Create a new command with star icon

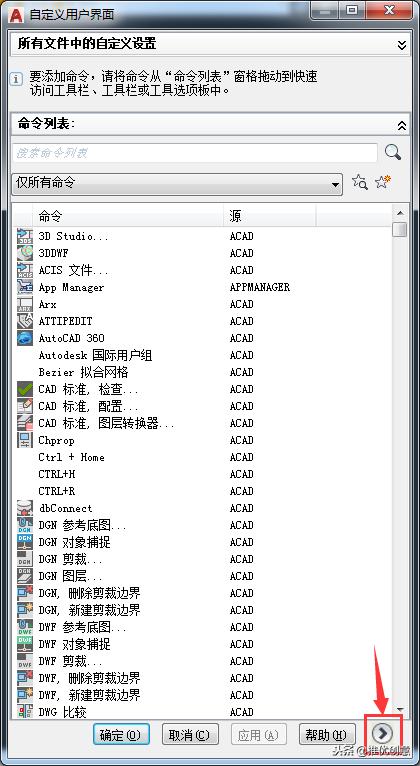point(383,182)
